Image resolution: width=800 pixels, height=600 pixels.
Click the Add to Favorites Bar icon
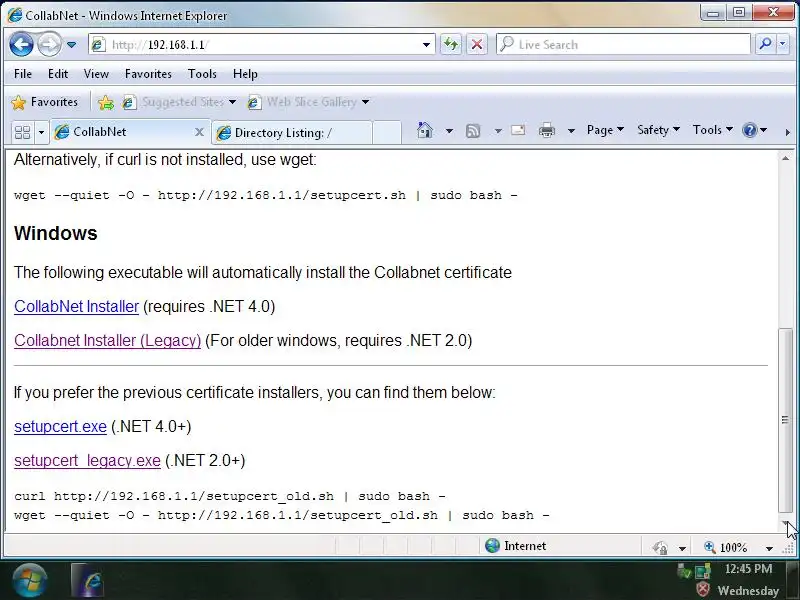106,103
